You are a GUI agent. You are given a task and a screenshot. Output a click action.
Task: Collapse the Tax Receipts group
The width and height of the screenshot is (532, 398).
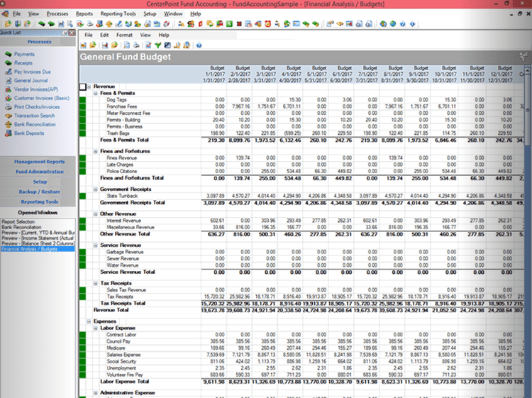[96, 283]
